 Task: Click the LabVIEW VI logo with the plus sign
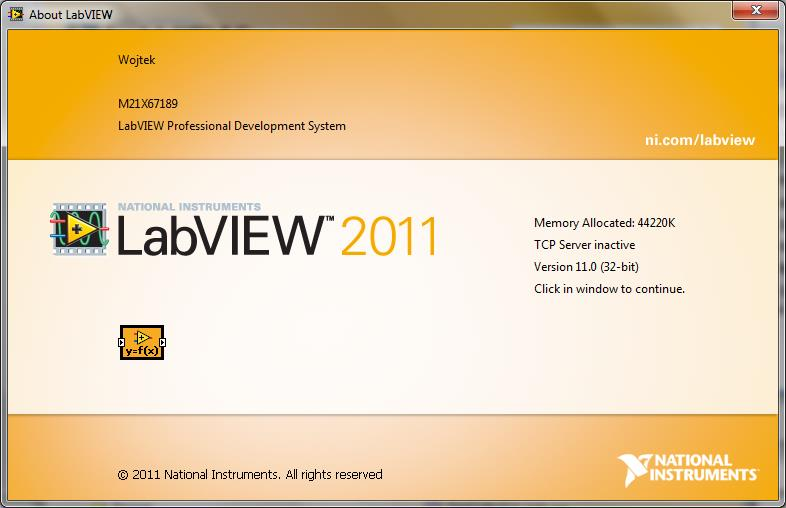(79, 229)
